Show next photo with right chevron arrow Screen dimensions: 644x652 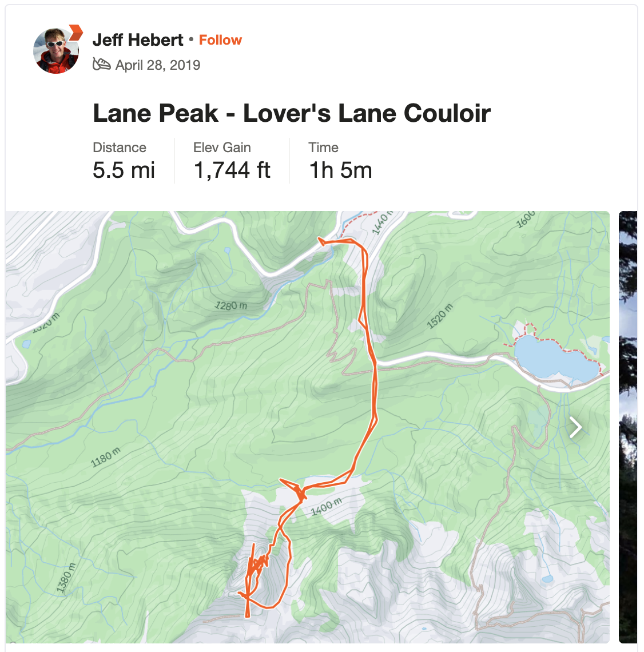pos(575,427)
